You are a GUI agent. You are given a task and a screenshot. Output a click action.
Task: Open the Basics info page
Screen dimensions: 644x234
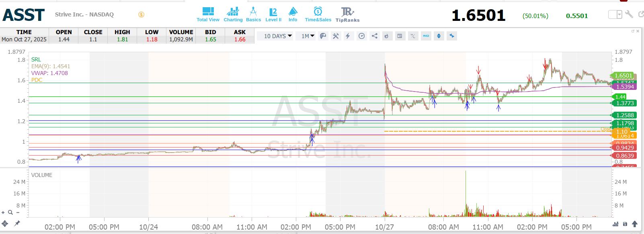pos(253,14)
